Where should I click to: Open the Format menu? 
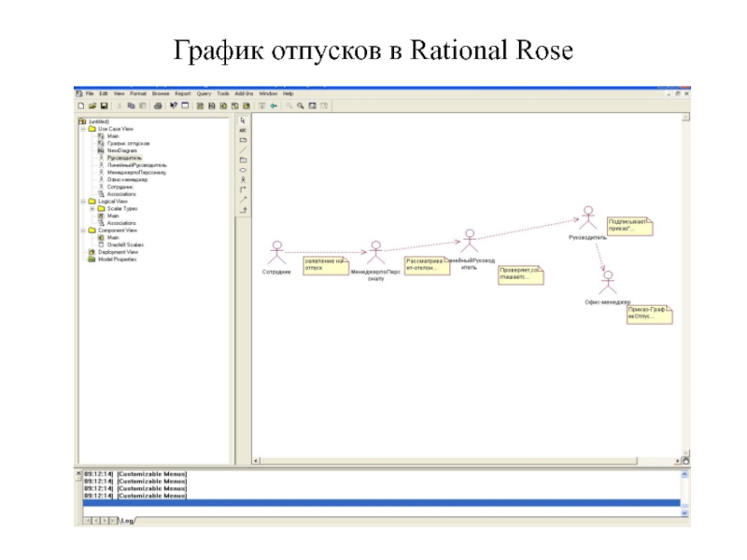(138, 94)
